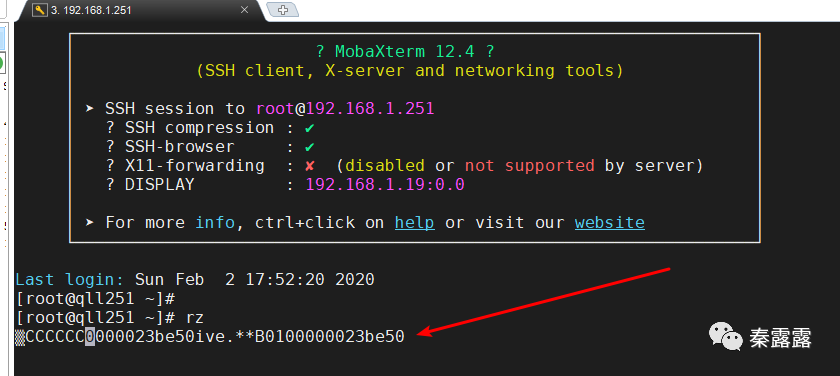Image resolution: width=840 pixels, height=376 pixels.
Task: Click the Last login text line
Action: click(x=195, y=280)
